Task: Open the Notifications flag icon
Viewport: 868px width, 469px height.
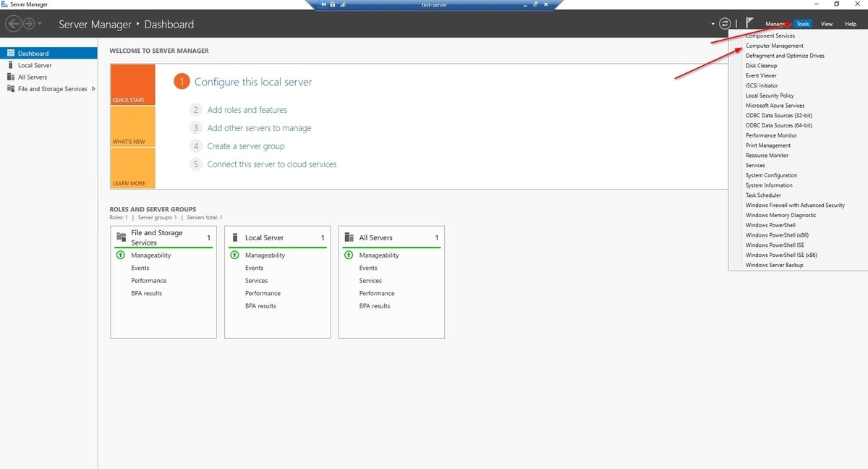Action: [x=749, y=23]
